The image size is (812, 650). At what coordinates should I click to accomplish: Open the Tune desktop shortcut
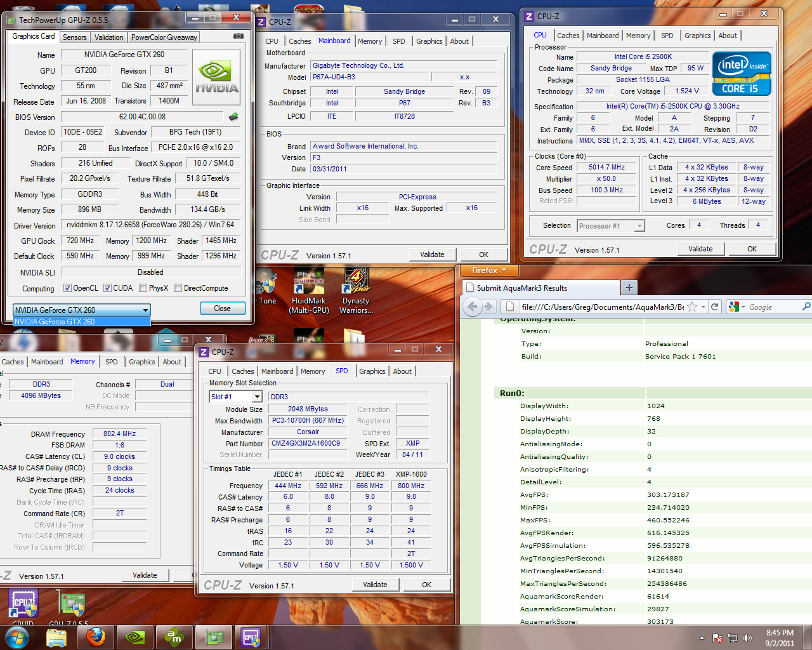pyautogui.click(x=267, y=288)
